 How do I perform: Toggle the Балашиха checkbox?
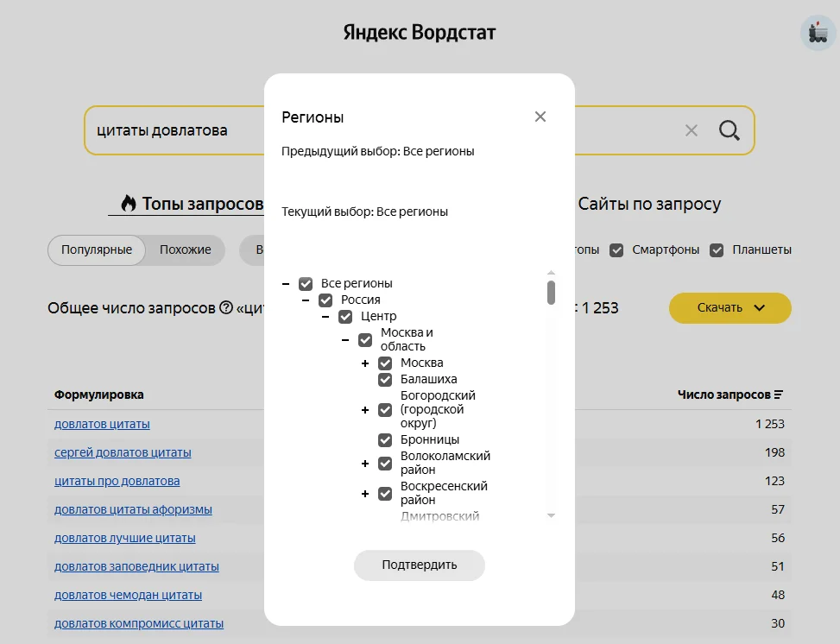click(385, 379)
